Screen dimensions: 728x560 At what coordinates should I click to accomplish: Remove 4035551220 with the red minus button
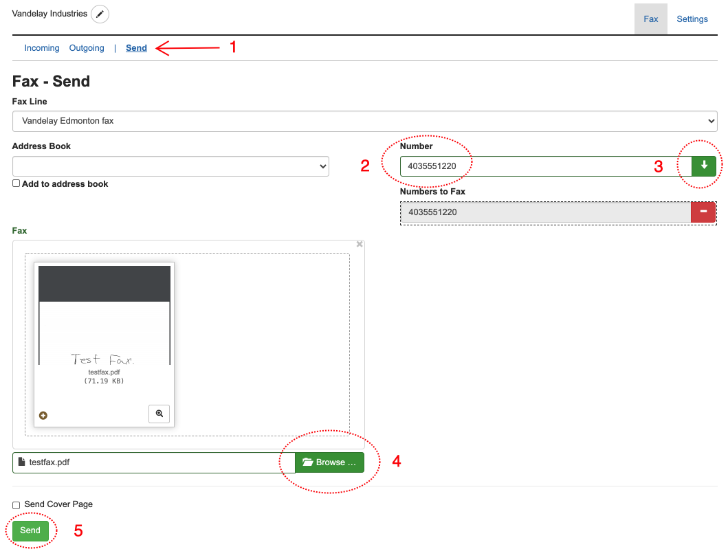[703, 212]
